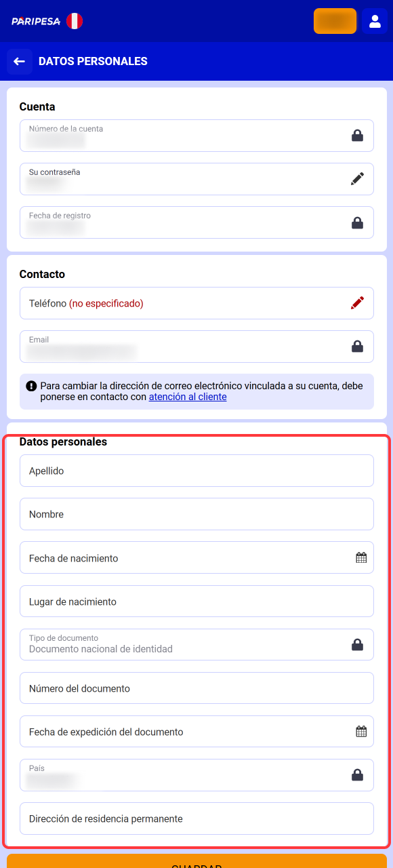
Task: Open the Fecha de nacimiento calendar icon
Action: [x=361, y=557]
